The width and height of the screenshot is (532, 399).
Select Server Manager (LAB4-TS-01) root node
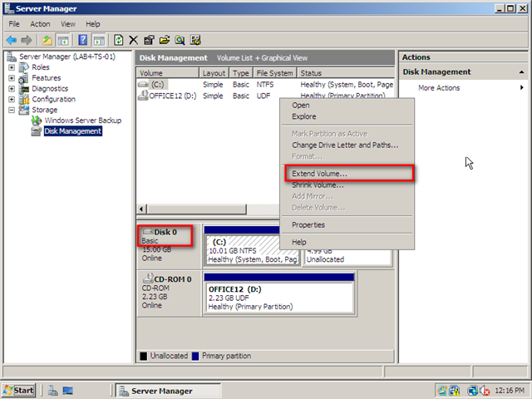click(67, 57)
